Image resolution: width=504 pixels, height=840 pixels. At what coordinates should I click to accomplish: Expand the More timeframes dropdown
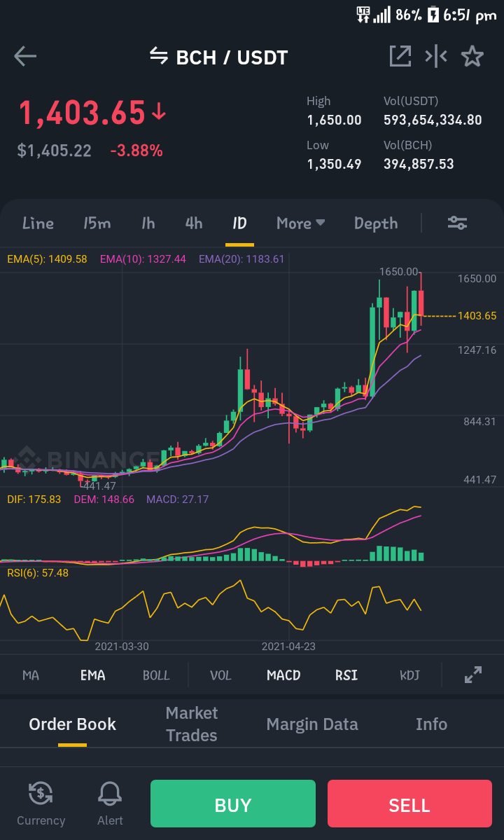(x=301, y=223)
